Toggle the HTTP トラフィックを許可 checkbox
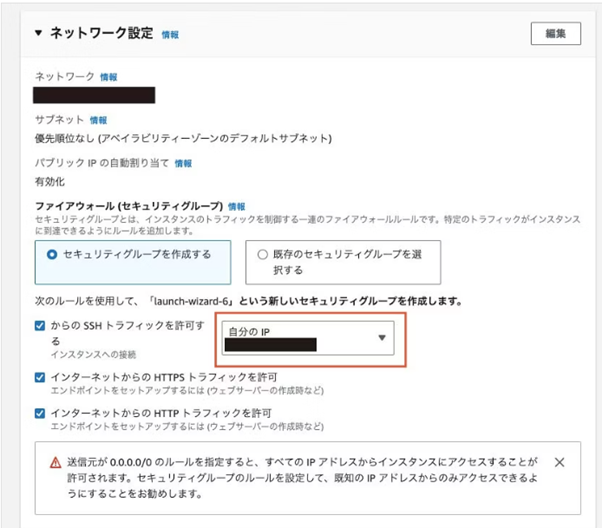 [x=39, y=413]
